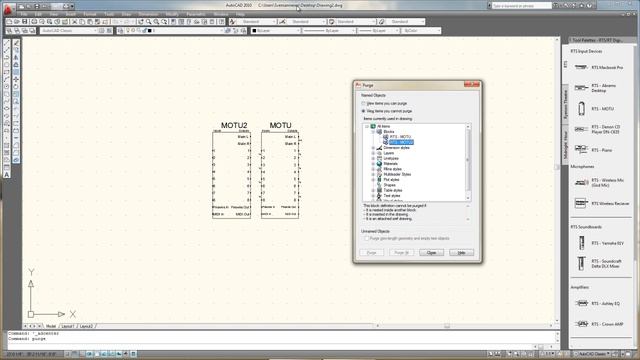Collapse the Blocks tree node

[x=373, y=132]
